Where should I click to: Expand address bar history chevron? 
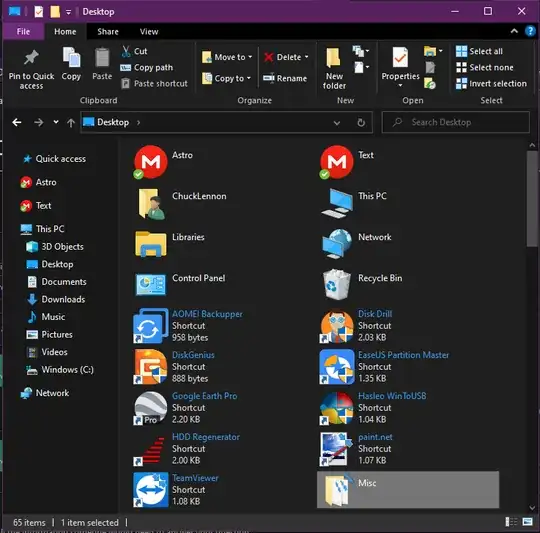(337, 123)
